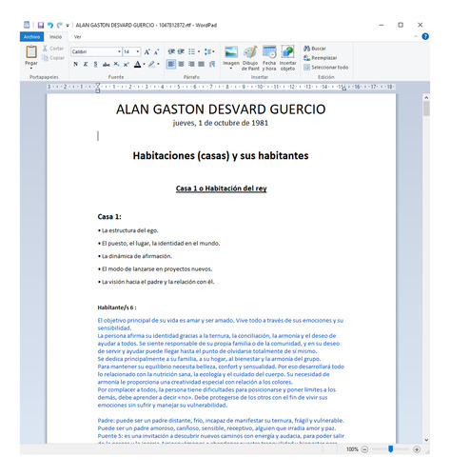Click Seleccionar todo
The image size is (450, 476).
(x=326, y=68)
